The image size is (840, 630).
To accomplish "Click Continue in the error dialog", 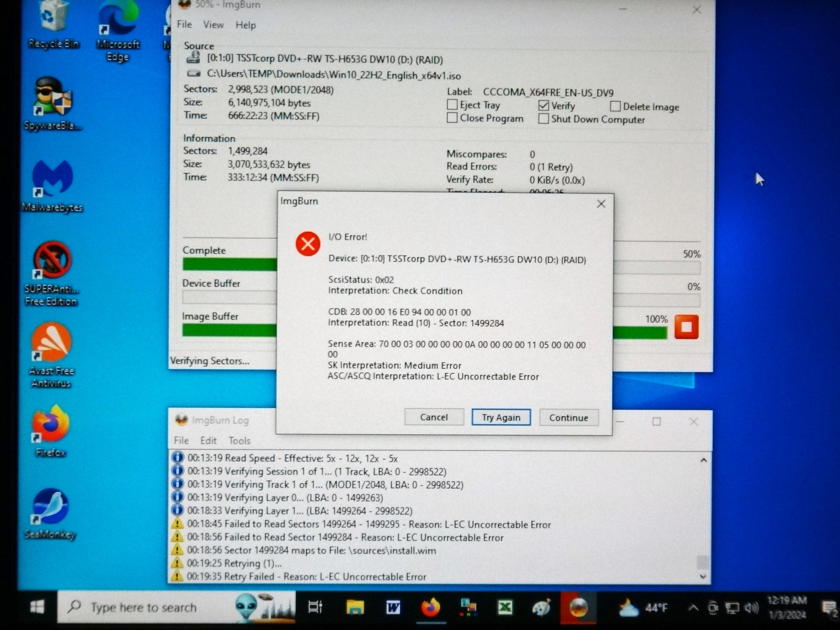I will 569,418.
